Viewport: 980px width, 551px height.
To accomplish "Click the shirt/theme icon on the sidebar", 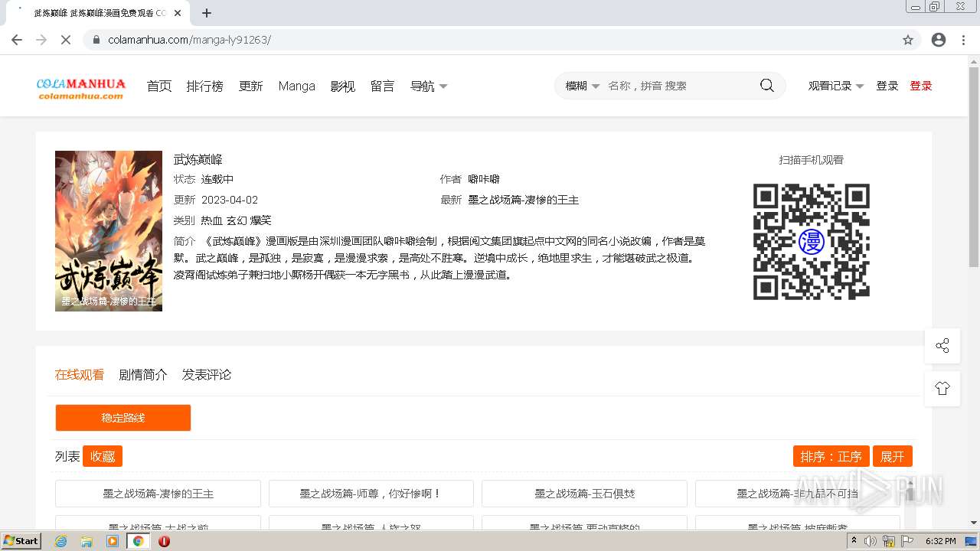I will pyautogui.click(x=942, y=388).
